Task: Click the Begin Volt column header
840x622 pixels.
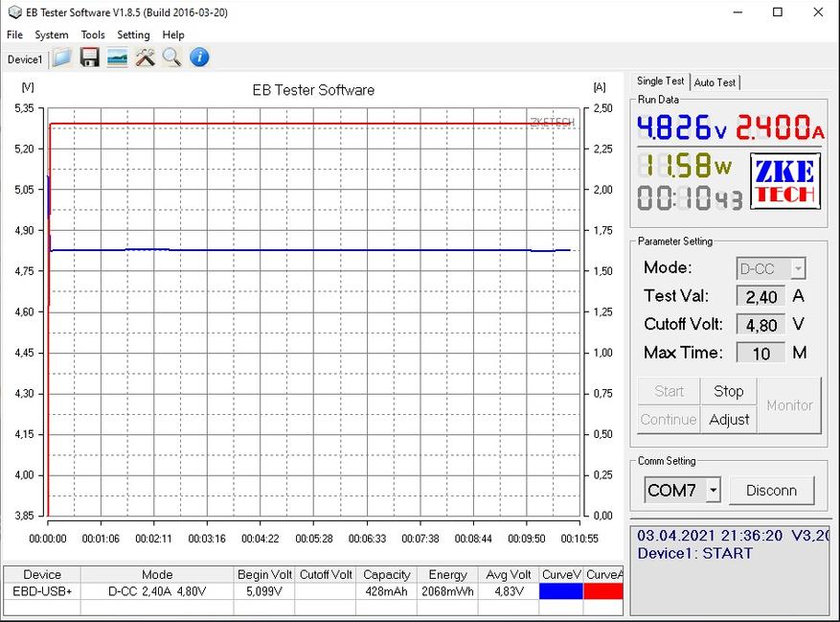Action: tap(264, 574)
